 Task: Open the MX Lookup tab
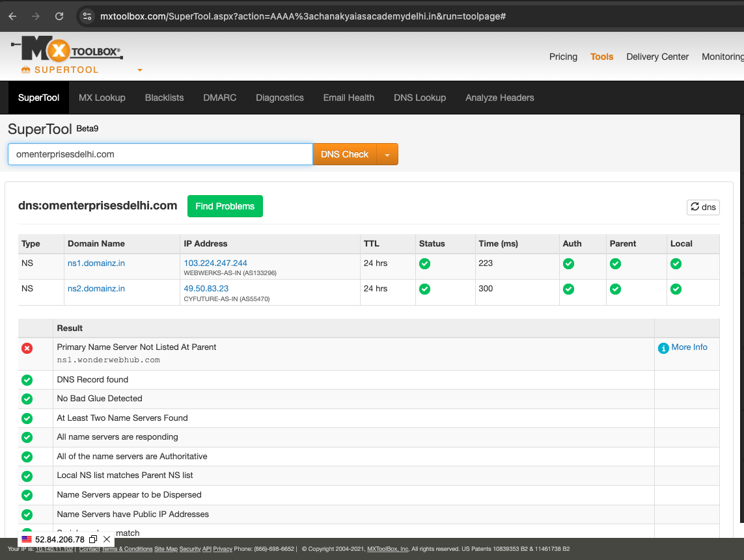[x=102, y=98]
